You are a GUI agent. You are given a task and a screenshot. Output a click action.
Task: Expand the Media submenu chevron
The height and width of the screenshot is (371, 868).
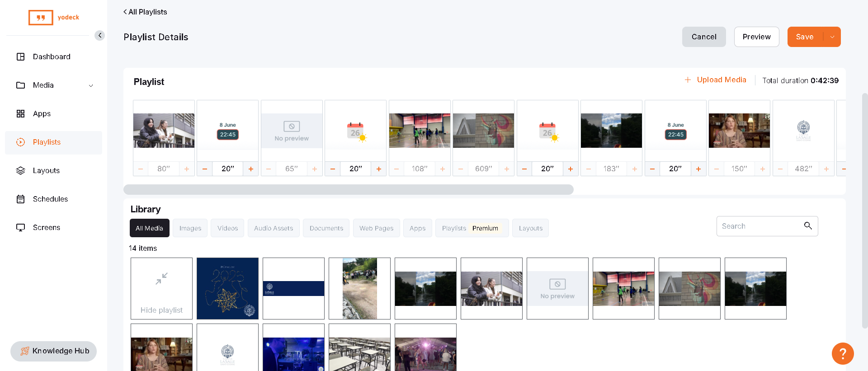click(x=91, y=85)
